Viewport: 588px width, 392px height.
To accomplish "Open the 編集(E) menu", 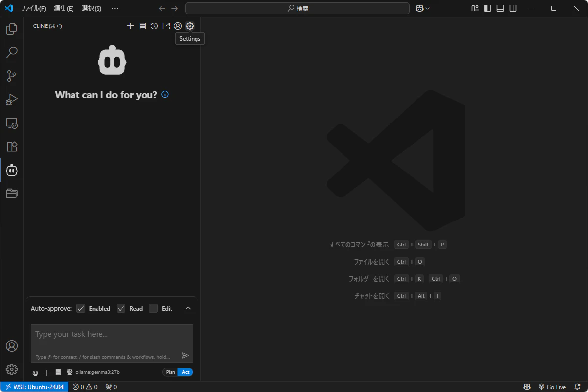I will (x=64, y=8).
